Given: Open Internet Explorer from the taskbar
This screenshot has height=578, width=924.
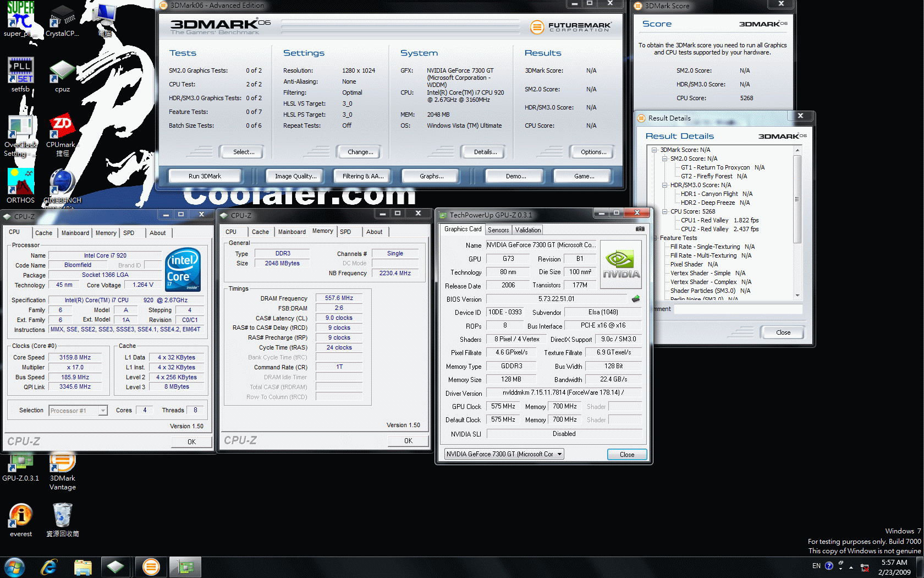Looking at the screenshot, I should (49, 567).
